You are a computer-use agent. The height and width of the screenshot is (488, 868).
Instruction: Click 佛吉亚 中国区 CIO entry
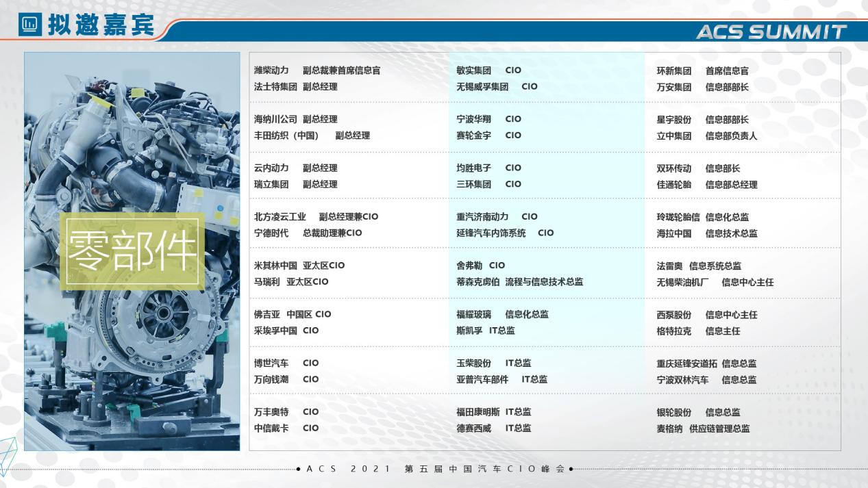[x=293, y=315]
